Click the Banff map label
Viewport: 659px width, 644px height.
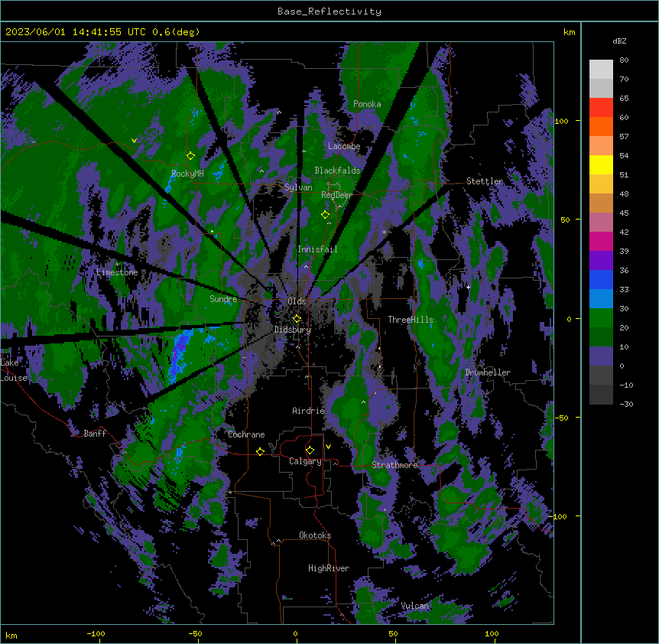[x=95, y=434]
